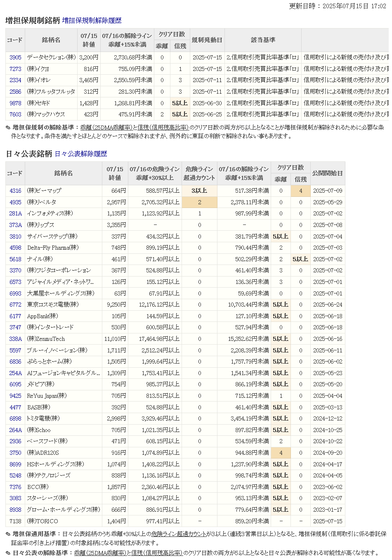Open stock code 4316 link

click(x=15, y=191)
